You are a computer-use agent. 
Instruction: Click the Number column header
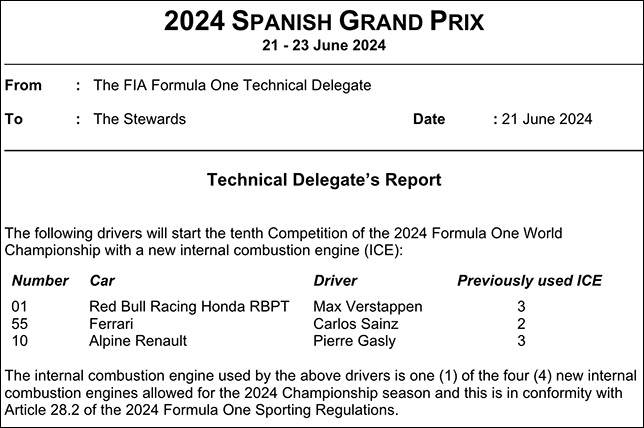pos(40,281)
